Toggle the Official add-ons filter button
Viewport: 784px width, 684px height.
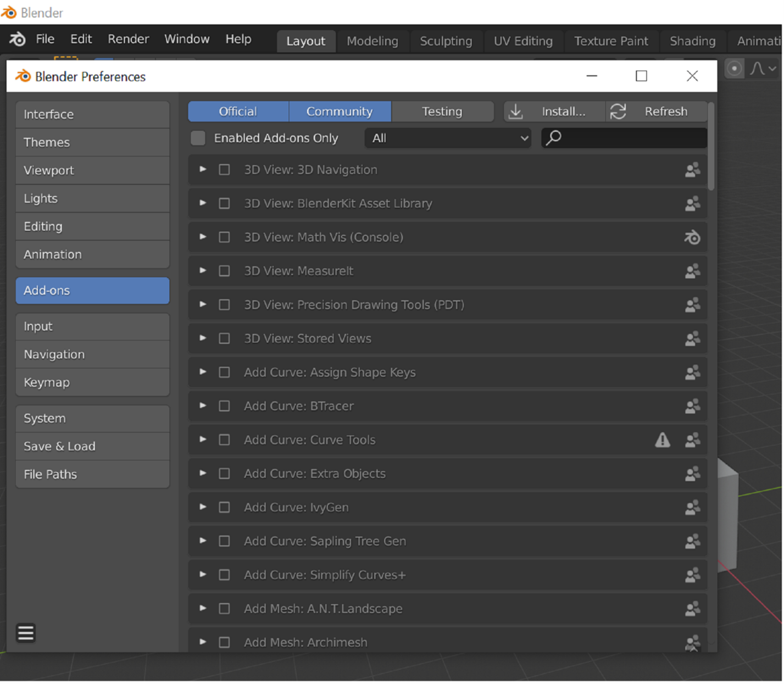coord(238,112)
